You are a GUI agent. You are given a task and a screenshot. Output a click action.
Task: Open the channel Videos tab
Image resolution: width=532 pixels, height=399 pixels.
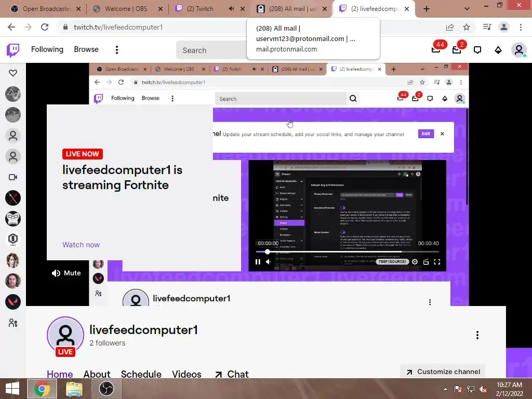[x=187, y=374]
